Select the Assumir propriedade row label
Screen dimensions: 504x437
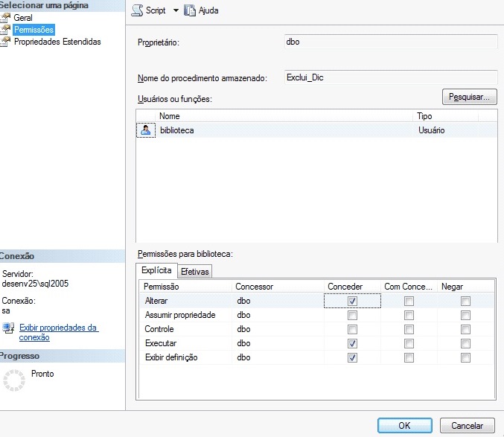pos(180,315)
